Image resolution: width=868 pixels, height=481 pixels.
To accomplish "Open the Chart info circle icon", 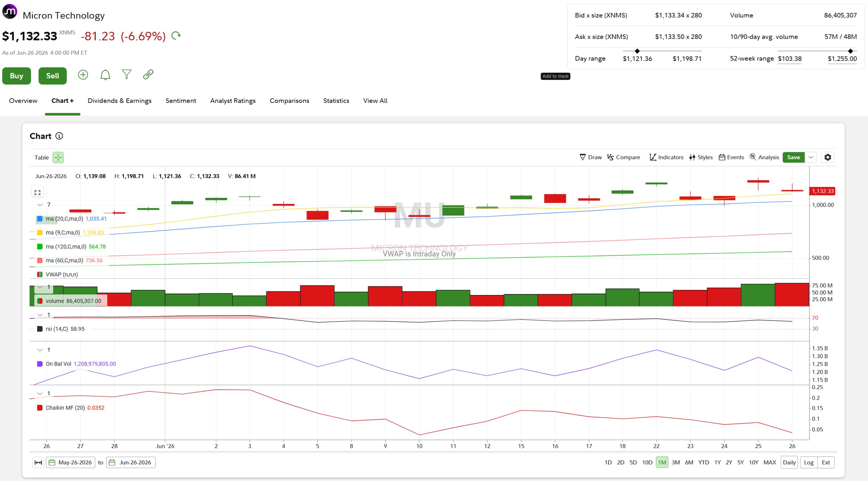I will point(59,136).
